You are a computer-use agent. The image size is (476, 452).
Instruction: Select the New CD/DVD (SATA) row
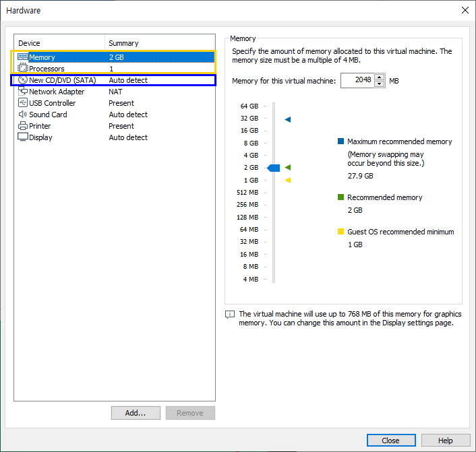(x=115, y=80)
